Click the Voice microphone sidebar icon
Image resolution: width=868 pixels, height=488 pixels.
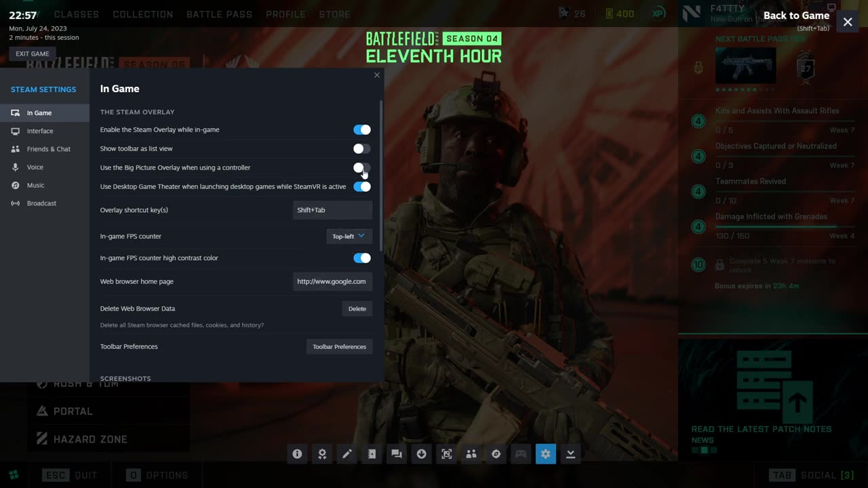point(15,167)
